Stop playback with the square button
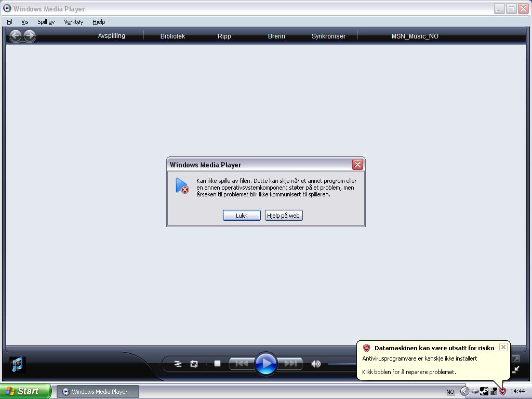532x399 pixels. pos(218,364)
